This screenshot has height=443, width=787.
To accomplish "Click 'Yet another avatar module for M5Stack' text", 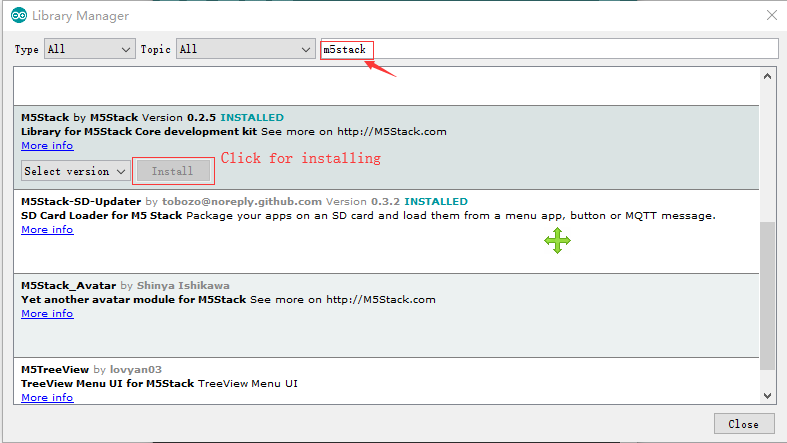I will tap(134, 300).
